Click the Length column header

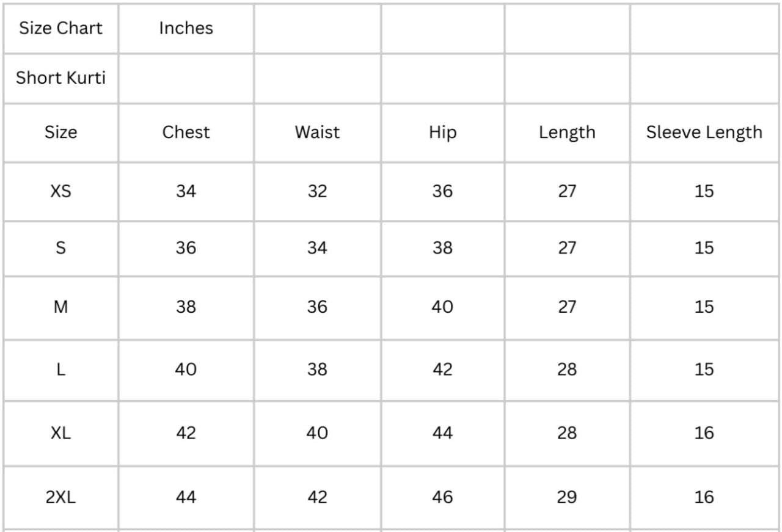tap(566, 132)
